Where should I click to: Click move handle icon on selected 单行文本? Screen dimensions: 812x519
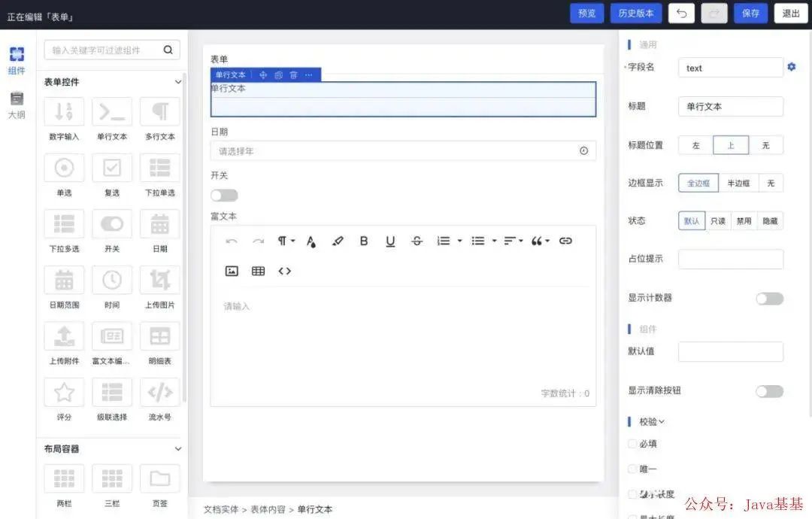(263, 75)
